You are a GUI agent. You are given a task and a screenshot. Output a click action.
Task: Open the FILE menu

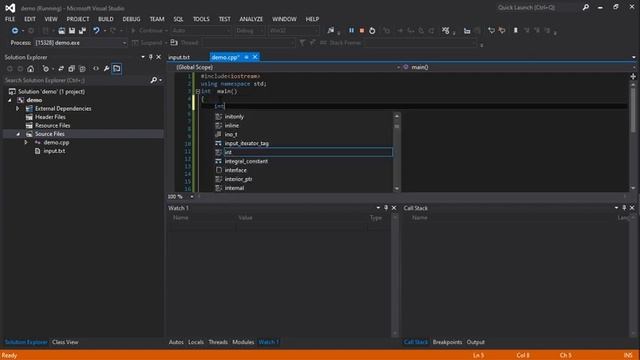(10, 19)
